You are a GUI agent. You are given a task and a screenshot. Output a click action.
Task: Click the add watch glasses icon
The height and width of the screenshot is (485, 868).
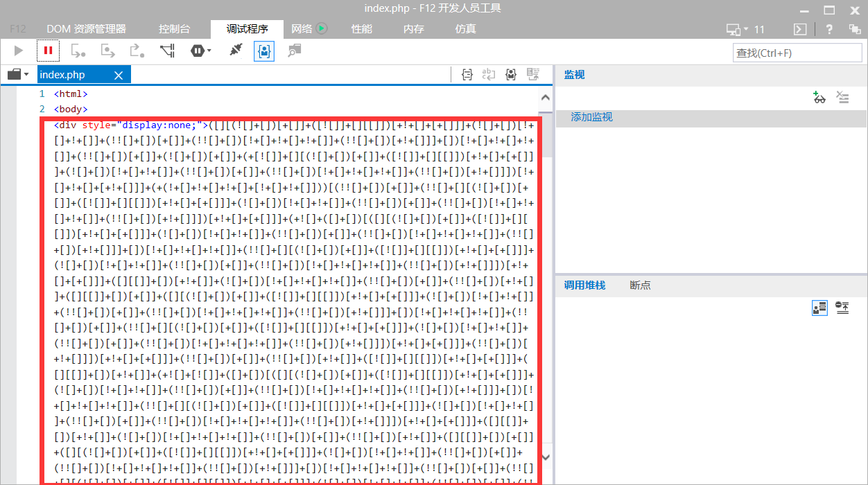(819, 97)
